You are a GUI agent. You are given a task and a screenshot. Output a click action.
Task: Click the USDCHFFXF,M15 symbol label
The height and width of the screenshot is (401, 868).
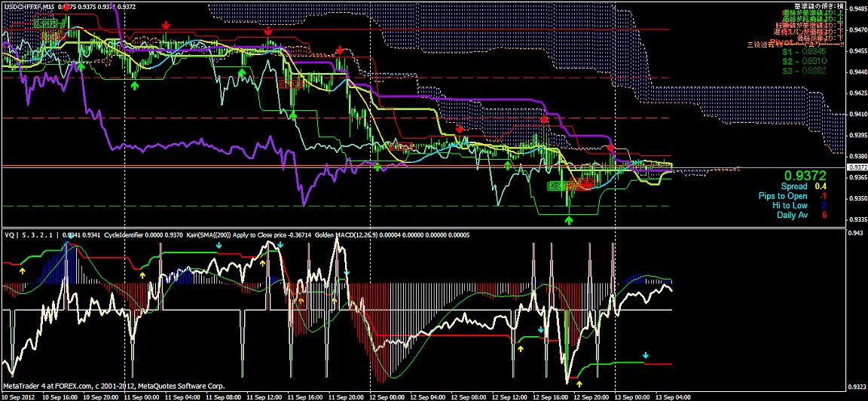[x=29, y=7]
